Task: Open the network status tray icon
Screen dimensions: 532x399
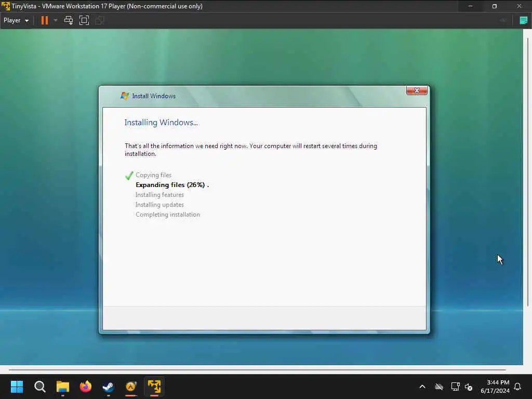Action: pyautogui.click(x=455, y=387)
